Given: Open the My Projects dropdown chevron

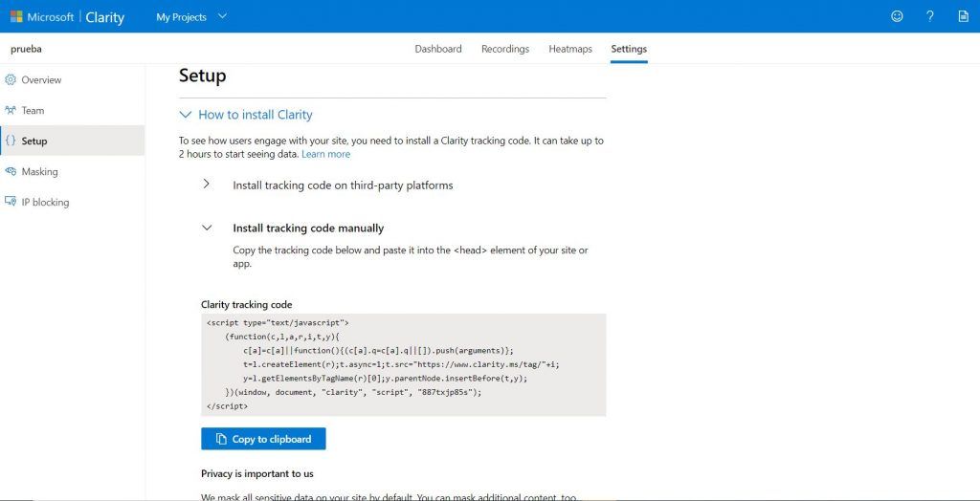Looking at the screenshot, I should [222, 17].
